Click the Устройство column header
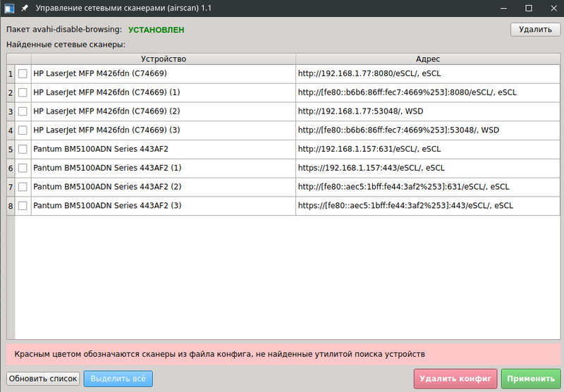The height and width of the screenshot is (392, 564). [164, 59]
